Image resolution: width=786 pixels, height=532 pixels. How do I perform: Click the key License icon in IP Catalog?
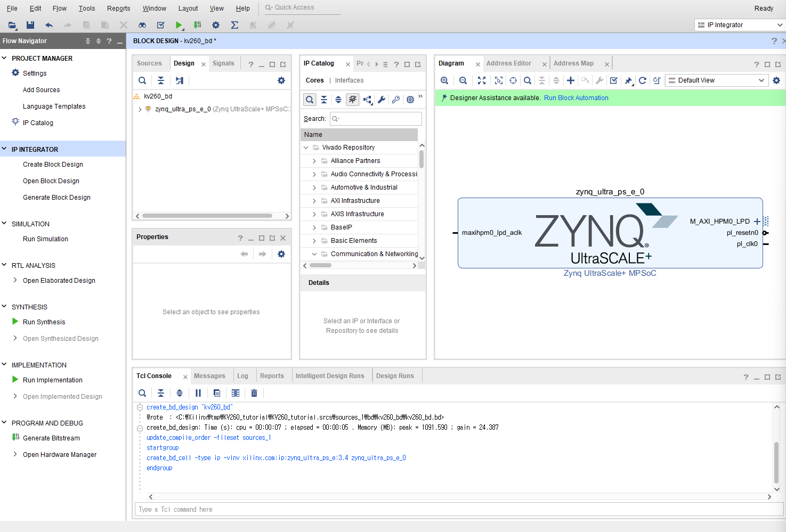click(x=396, y=100)
